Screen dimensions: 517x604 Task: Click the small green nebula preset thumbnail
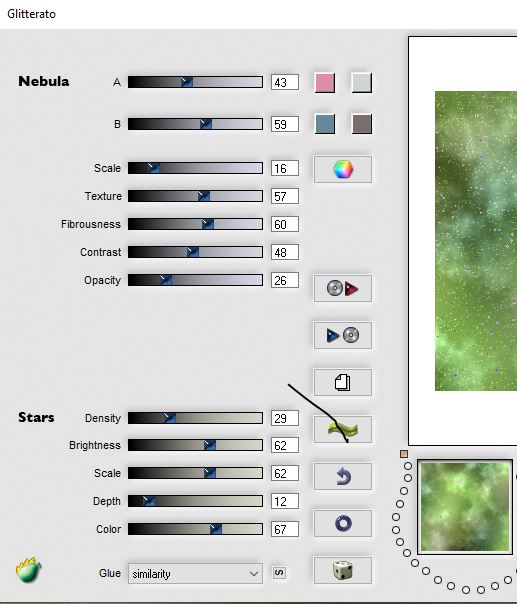coord(465,507)
